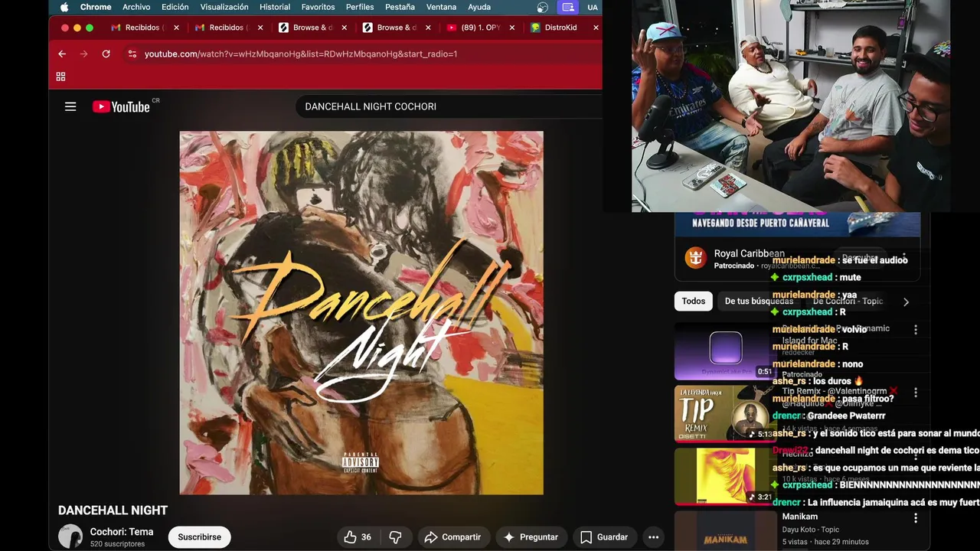Switch to the (89) 1. OPY YouTube tab

pos(479,28)
